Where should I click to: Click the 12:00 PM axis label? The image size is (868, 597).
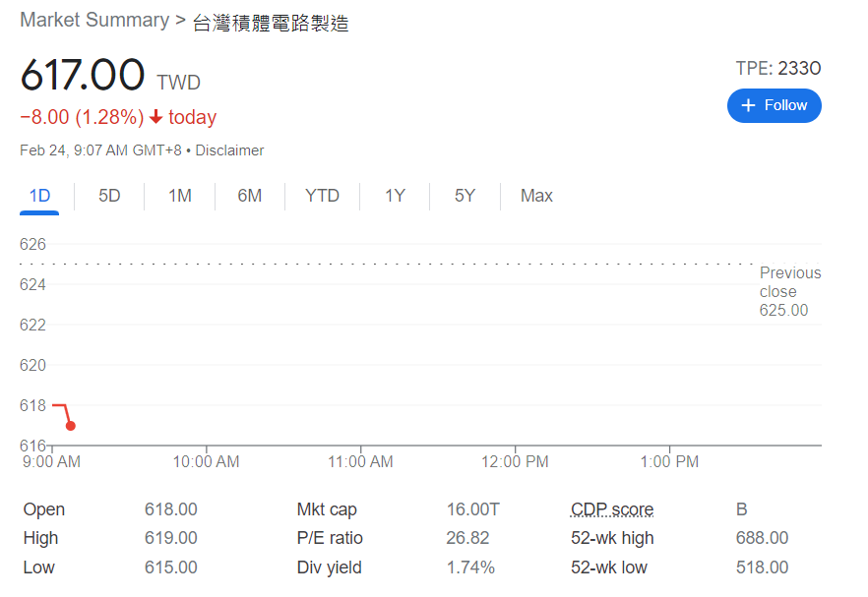515,461
